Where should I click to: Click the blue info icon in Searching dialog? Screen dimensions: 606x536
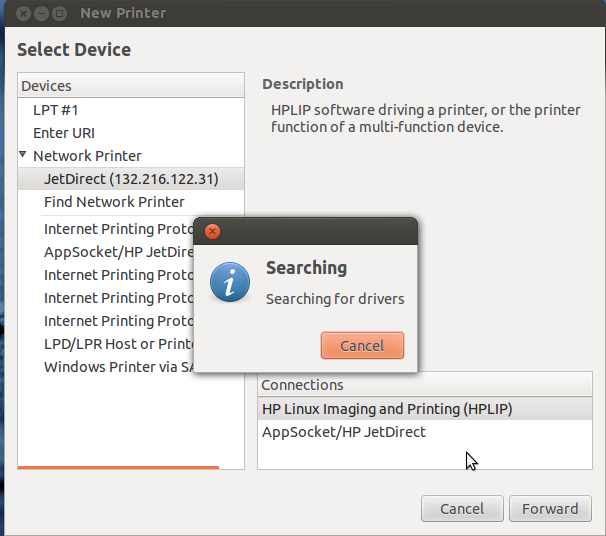point(230,282)
